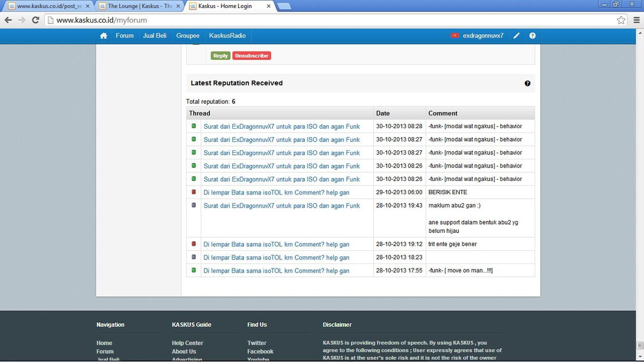This screenshot has width=644, height=362.
Task: Select the Kaskus - Home Login tab
Action: point(230,6)
